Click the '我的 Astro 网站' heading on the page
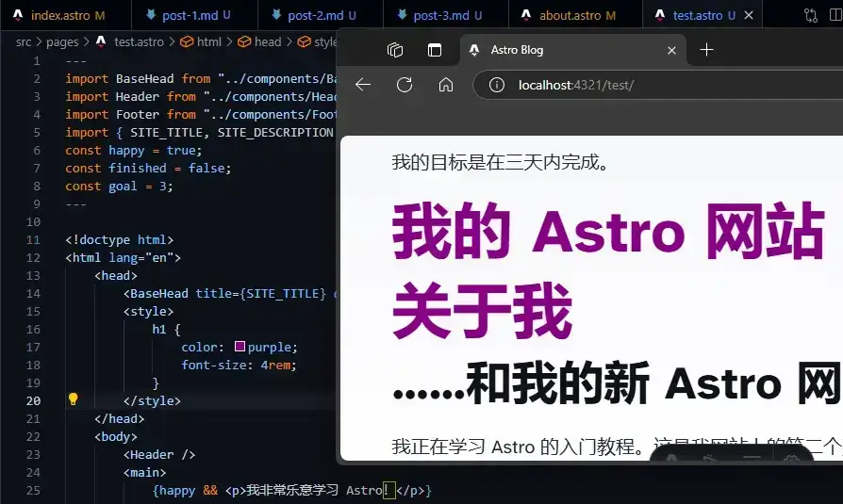 click(608, 231)
